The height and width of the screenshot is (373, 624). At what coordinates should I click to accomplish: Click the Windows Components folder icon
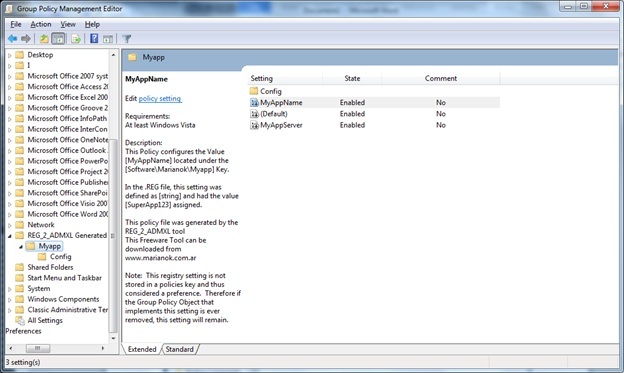click(x=20, y=299)
